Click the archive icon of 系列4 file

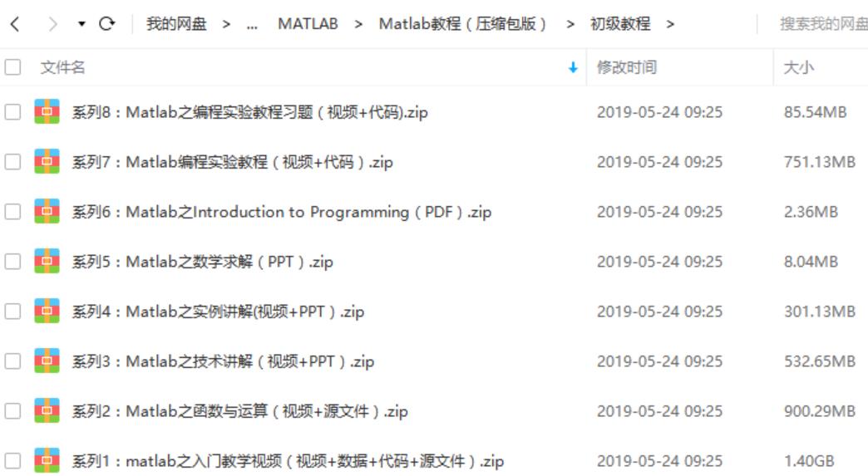[47, 310]
